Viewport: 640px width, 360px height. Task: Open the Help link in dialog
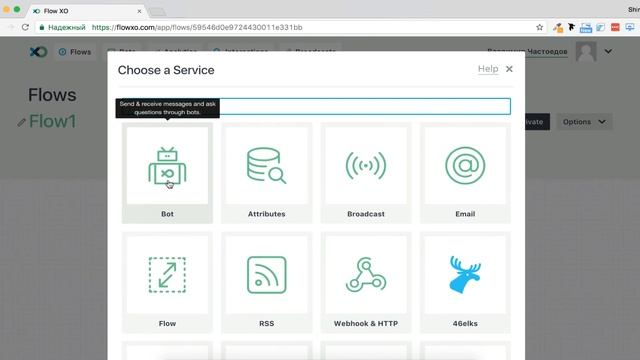coord(488,69)
